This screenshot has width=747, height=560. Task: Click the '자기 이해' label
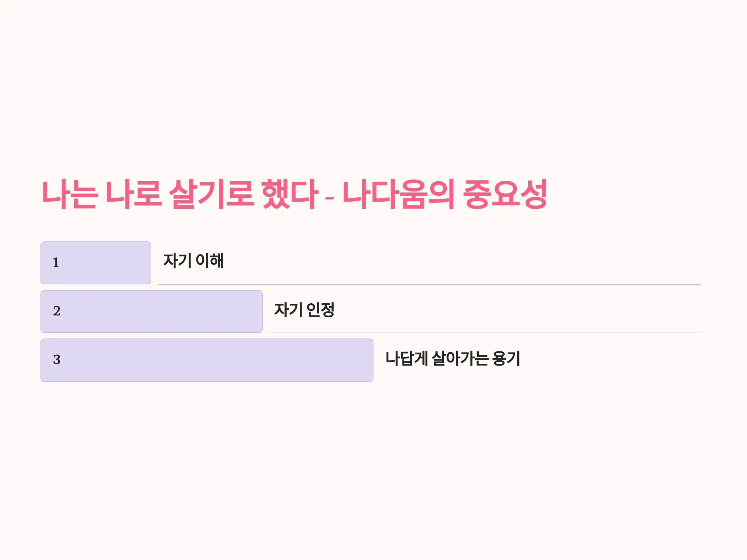pyautogui.click(x=194, y=261)
